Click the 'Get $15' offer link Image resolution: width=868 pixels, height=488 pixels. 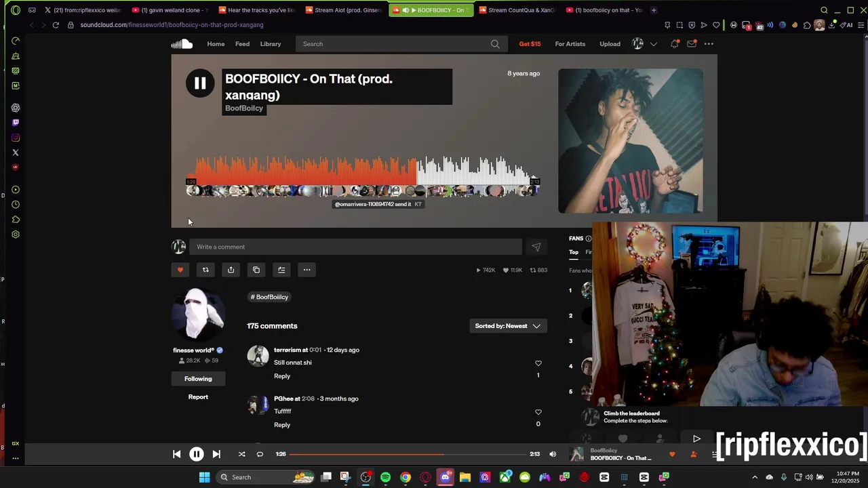tap(530, 44)
